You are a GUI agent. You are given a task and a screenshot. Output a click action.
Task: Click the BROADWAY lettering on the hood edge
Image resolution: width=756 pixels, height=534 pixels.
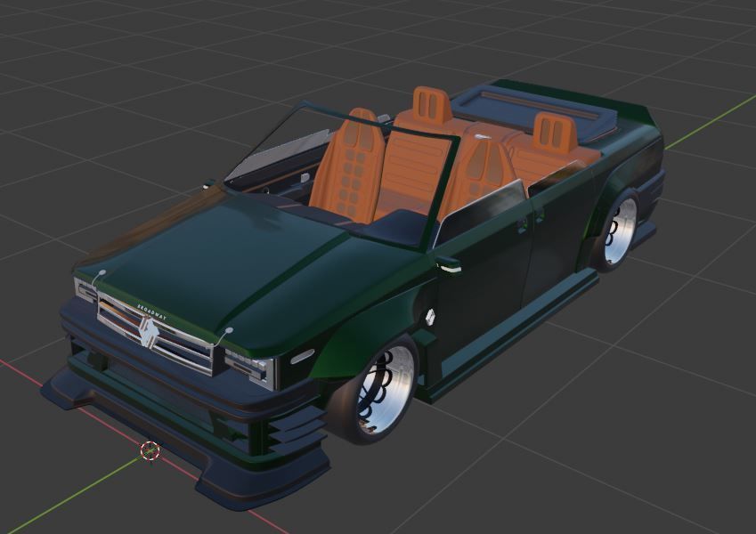point(152,312)
